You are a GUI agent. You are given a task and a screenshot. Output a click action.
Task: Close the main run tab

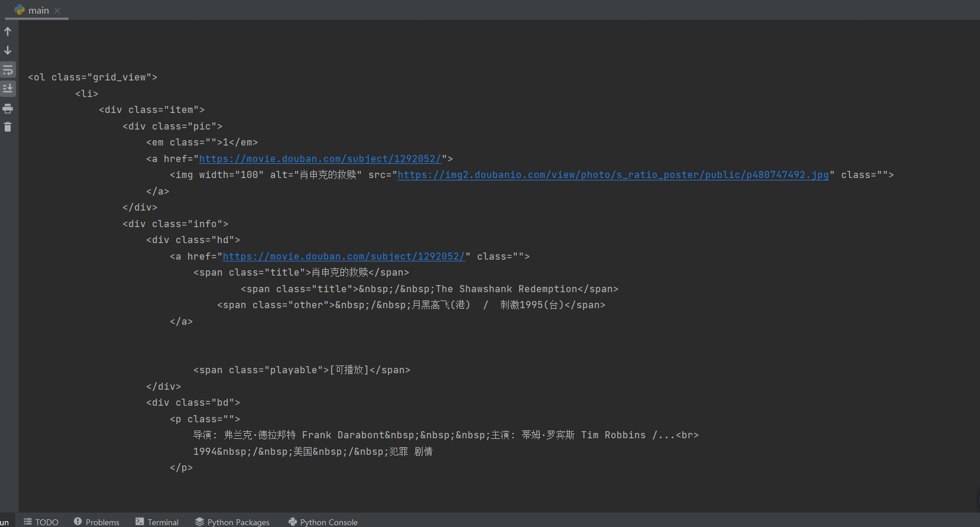[57, 11]
